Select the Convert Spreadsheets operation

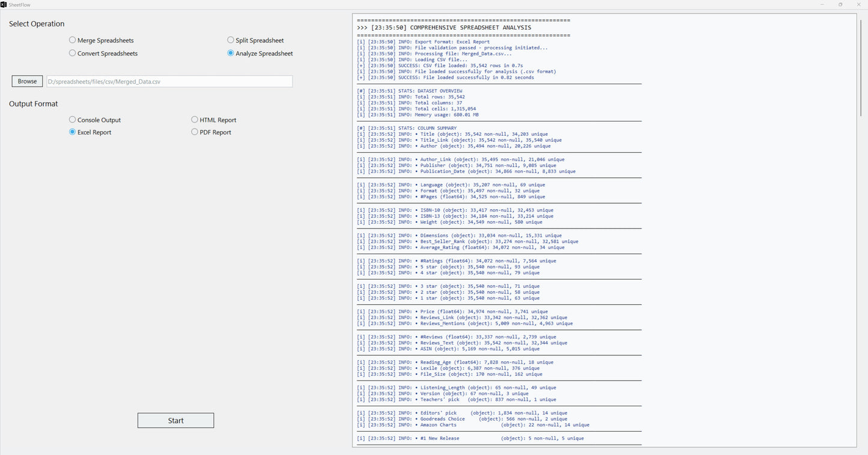(x=72, y=53)
